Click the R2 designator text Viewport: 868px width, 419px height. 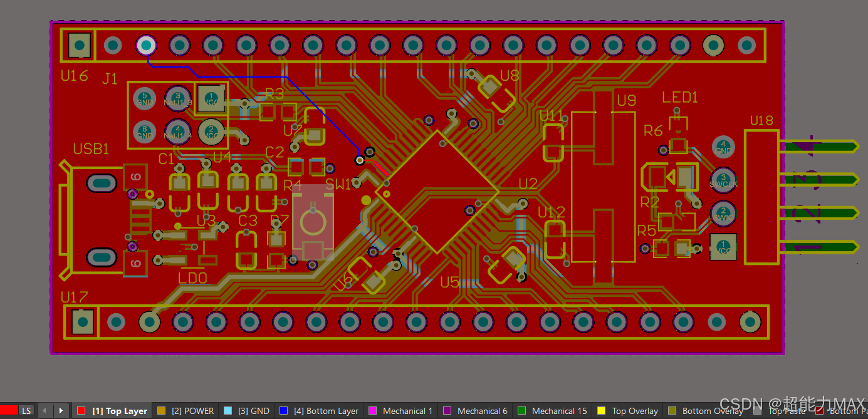pyautogui.click(x=650, y=202)
